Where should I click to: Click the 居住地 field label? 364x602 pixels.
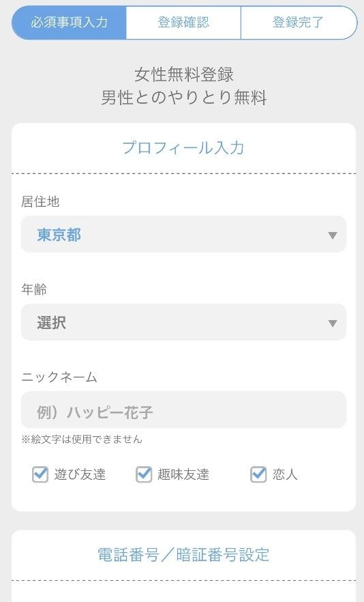coord(40,201)
